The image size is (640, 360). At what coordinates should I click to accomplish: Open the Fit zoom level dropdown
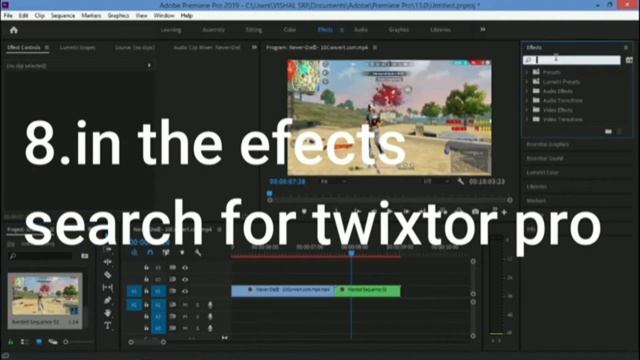334,181
